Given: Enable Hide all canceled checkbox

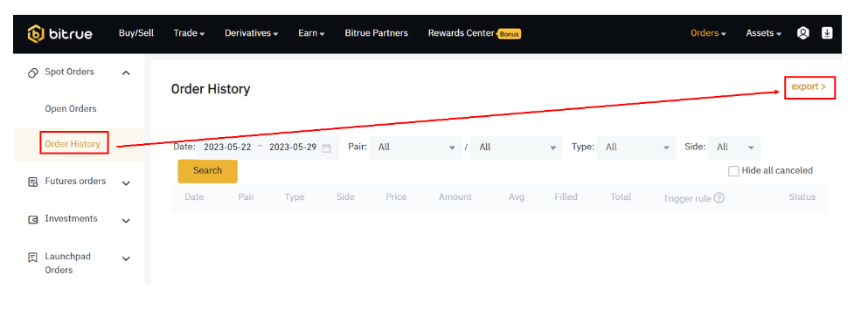Looking at the screenshot, I should pos(733,171).
